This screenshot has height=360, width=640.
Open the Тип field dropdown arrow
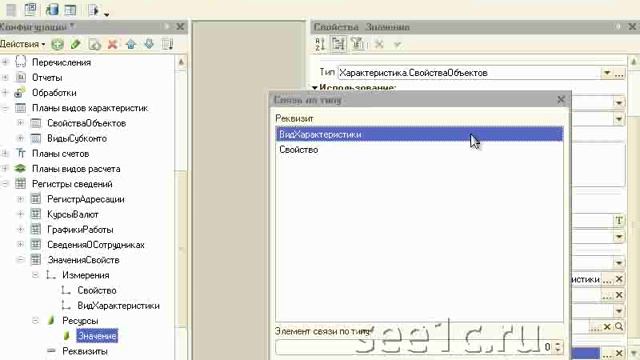coord(607,73)
